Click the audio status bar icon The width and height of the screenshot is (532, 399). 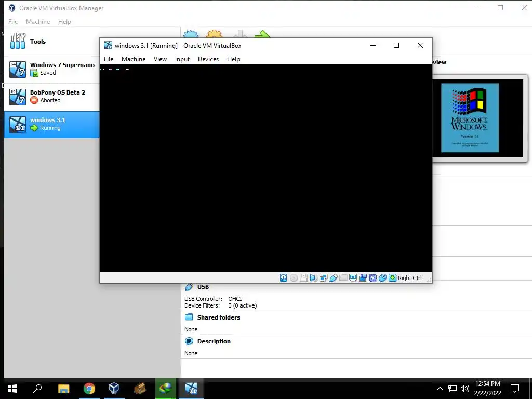point(313,278)
